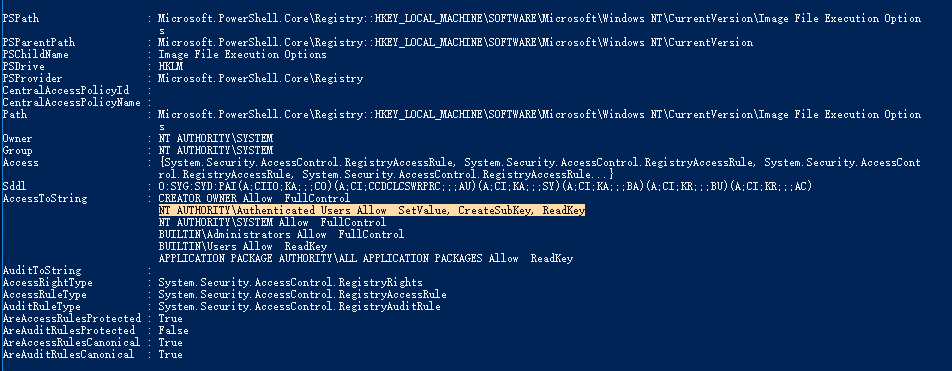Click the NT AUTHORITY\SYSTEM Allow FullControl line
The width and height of the screenshot is (952, 371).
(x=273, y=223)
